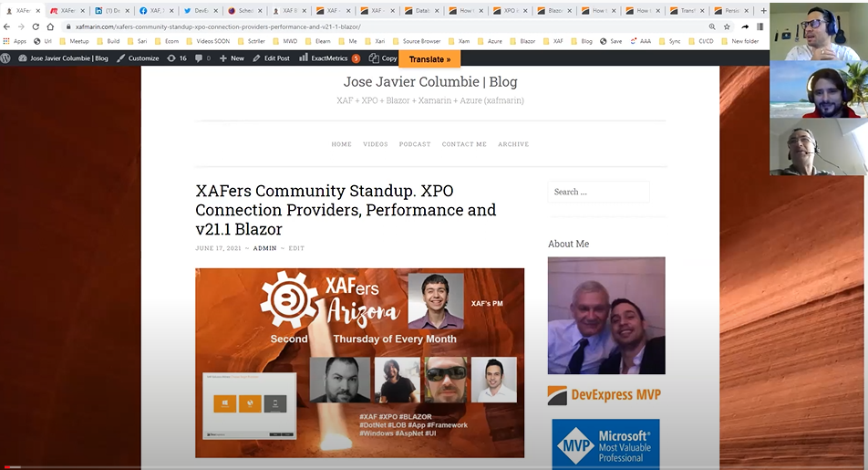The image size is (868, 470).
Task: Switch to the Twitter DevEx tab
Action: (200, 11)
